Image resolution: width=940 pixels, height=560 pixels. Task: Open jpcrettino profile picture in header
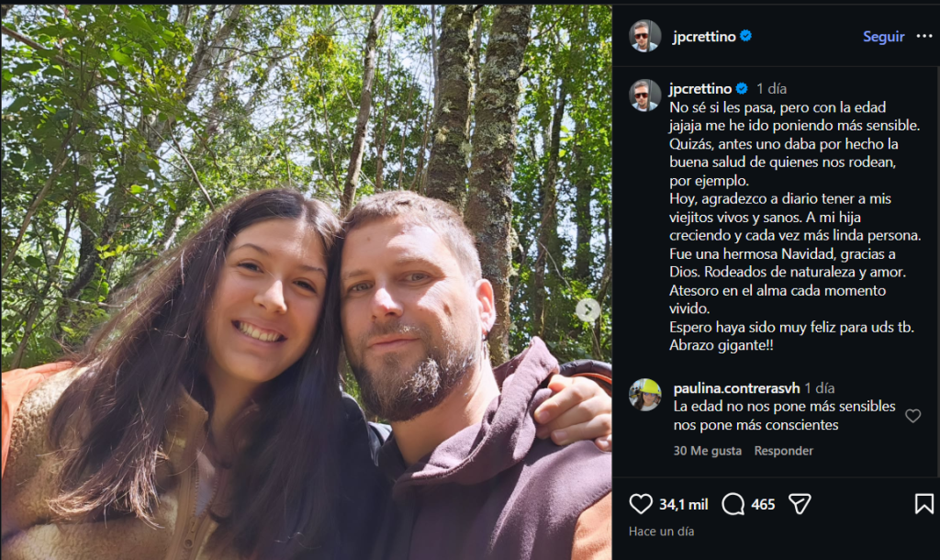point(644,37)
